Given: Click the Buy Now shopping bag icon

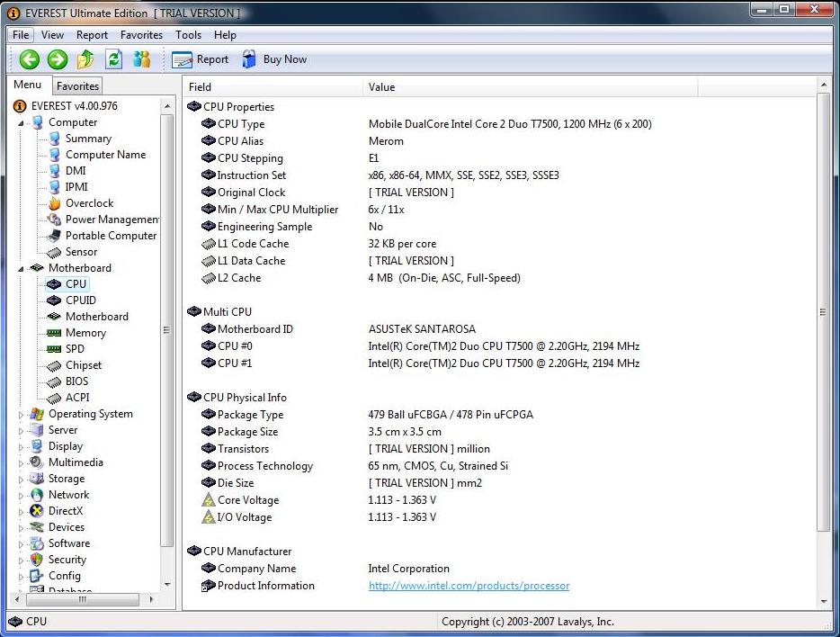Looking at the screenshot, I should [248, 59].
